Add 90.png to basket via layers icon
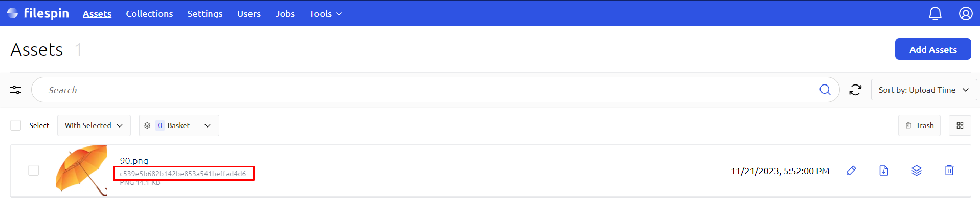 coord(917,171)
